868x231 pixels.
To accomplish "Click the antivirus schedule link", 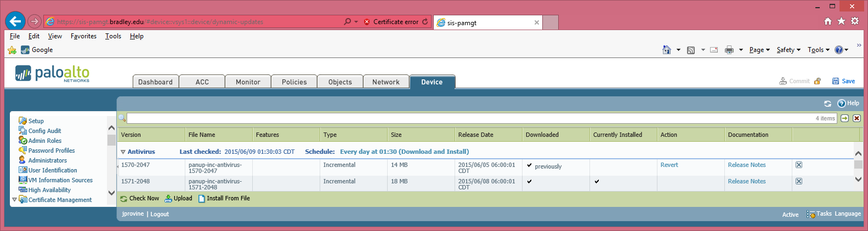I will [x=404, y=152].
